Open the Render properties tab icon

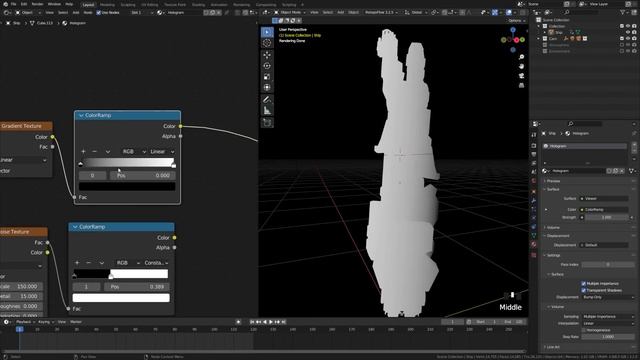click(534, 146)
